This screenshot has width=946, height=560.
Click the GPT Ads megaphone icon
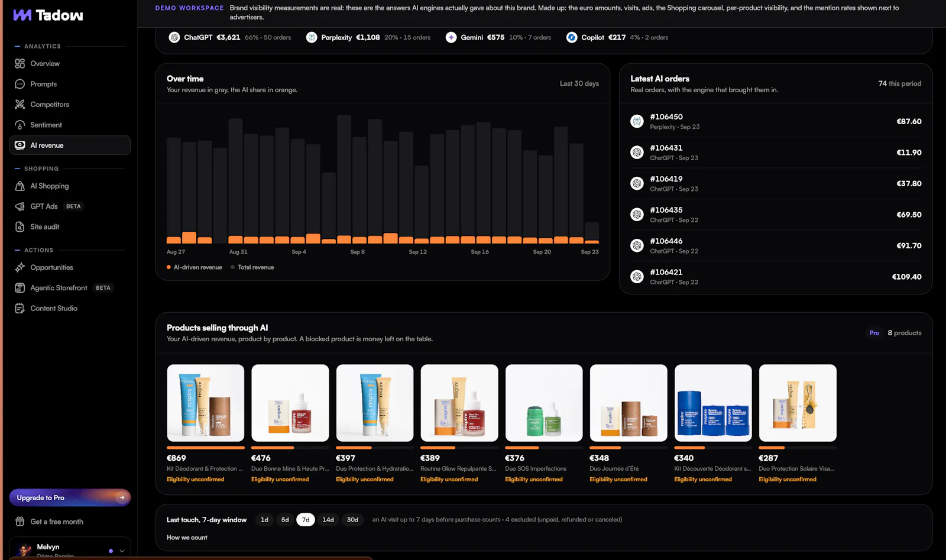tap(20, 206)
